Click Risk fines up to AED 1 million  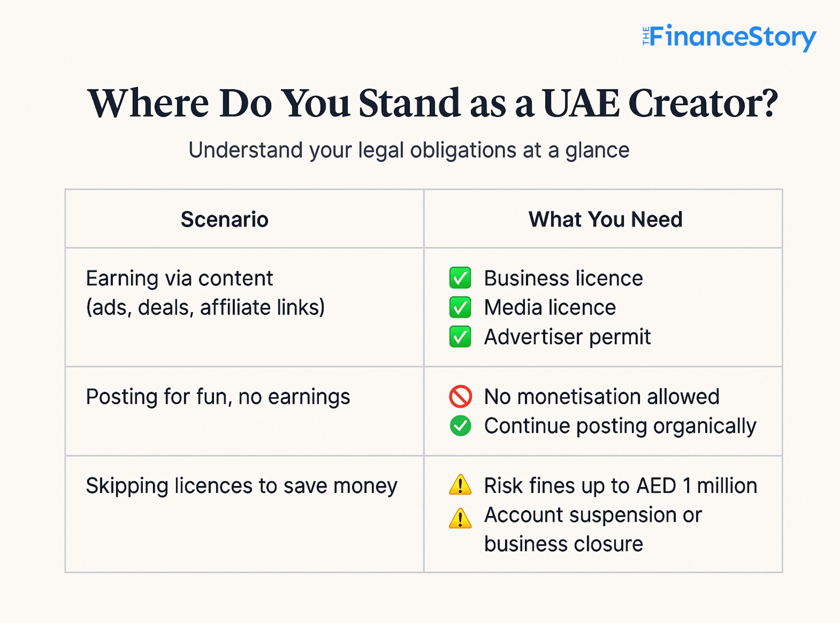click(x=621, y=486)
